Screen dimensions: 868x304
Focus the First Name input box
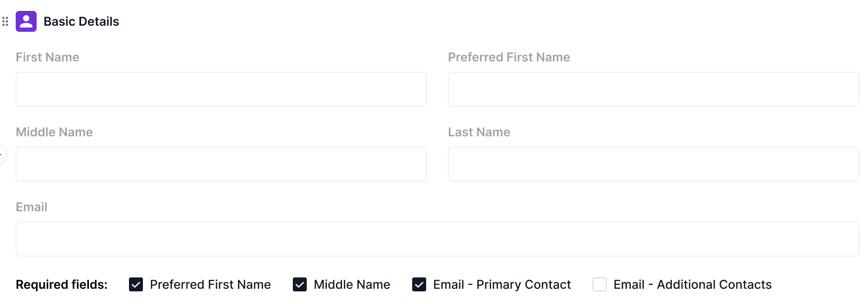tap(221, 89)
